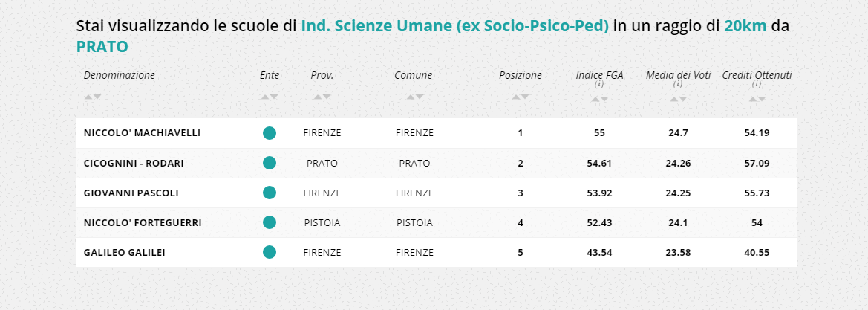Change the 20km radius in heading
Image resolution: width=868 pixels, height=310 pixels.
coord(745,26)
